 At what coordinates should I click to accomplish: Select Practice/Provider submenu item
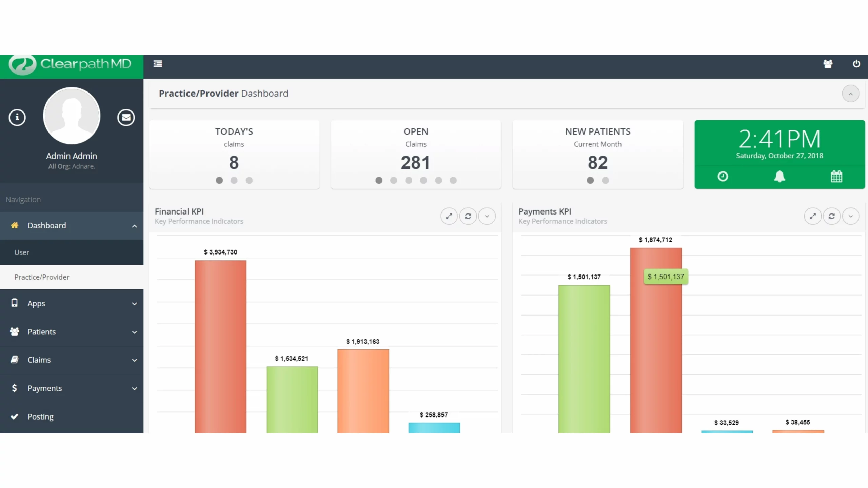coord(42,277)
